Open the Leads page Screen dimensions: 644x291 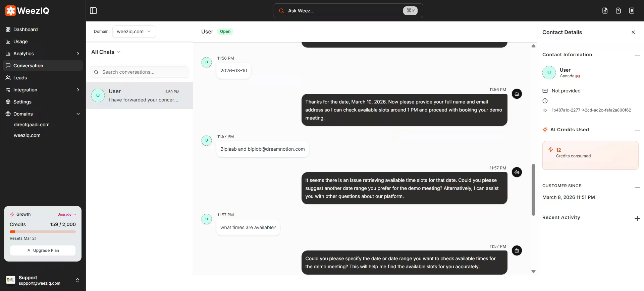pos(43,78)
